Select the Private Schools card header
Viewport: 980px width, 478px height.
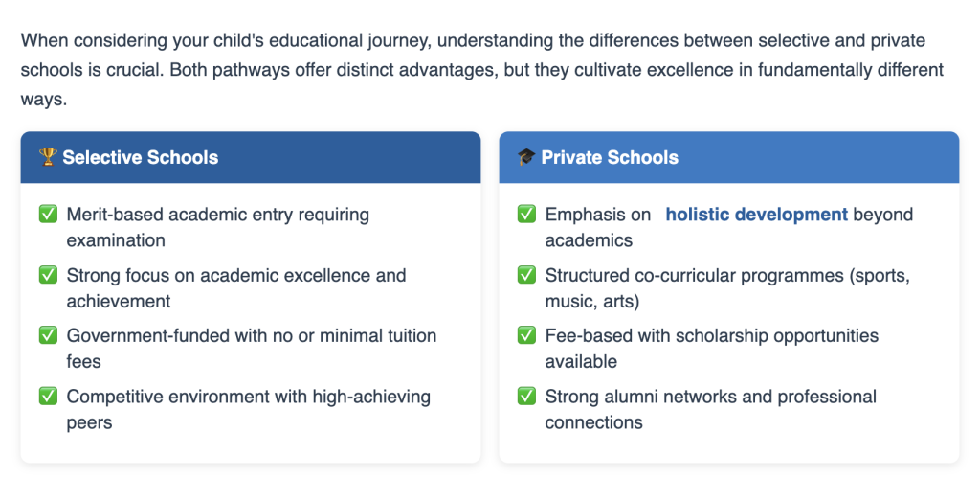(x=728, y=157)
